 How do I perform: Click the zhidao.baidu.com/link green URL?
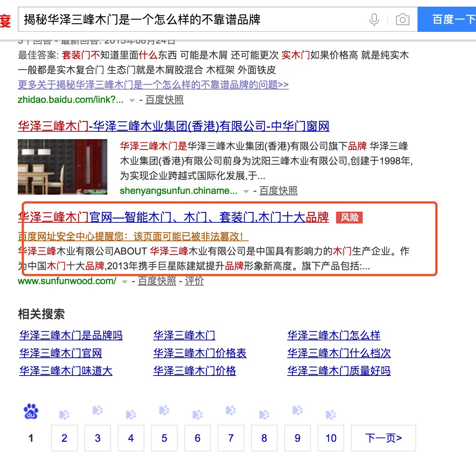pyautogui.click(x=71, y=100)
